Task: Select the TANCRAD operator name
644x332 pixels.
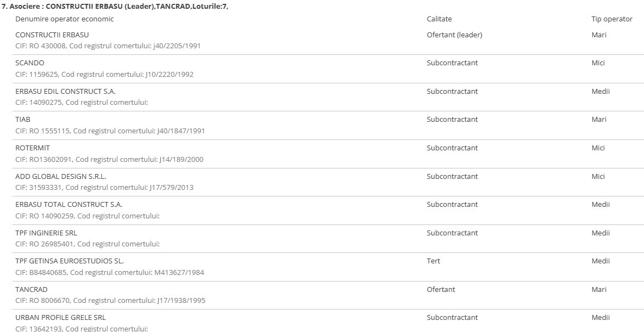Action: click(31, 290)
